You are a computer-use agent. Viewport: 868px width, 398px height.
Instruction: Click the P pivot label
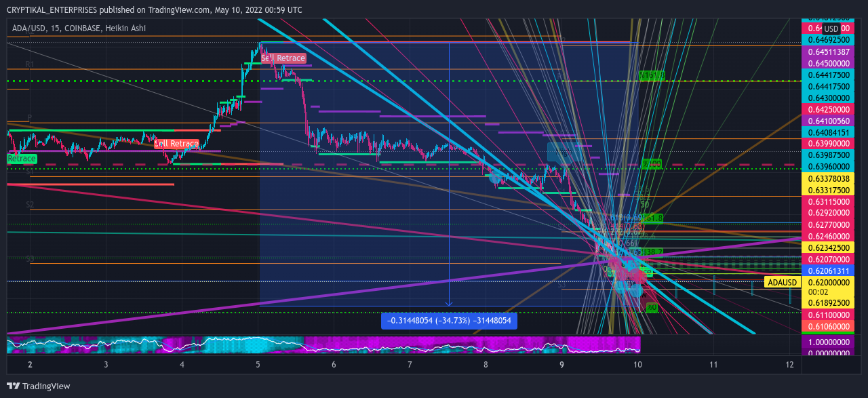(x=30, y=117)
